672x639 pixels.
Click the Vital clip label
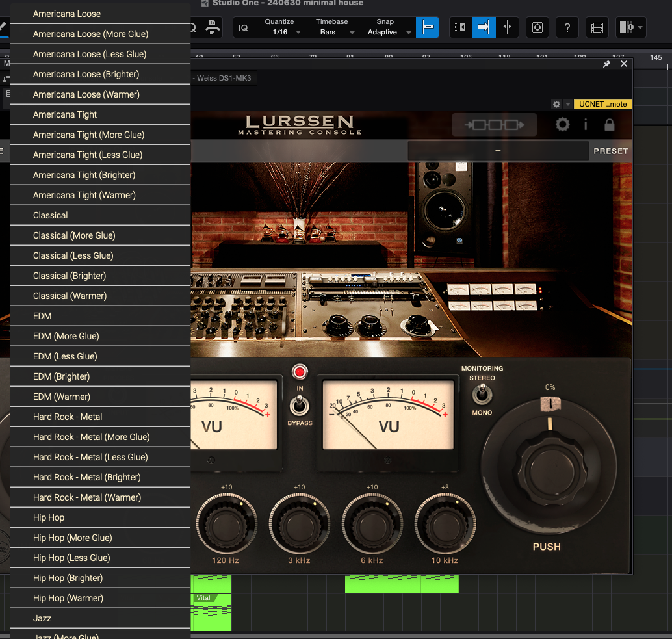point(203,598)
